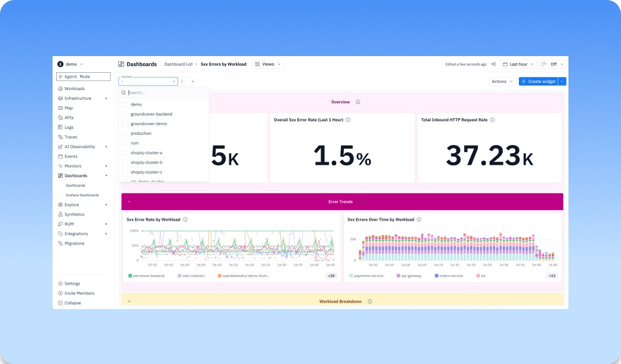Image resolution: width=621 pixels, height=364 pixels.
Task: Click the Agent Mode button
Action: (x=84, y=77)
